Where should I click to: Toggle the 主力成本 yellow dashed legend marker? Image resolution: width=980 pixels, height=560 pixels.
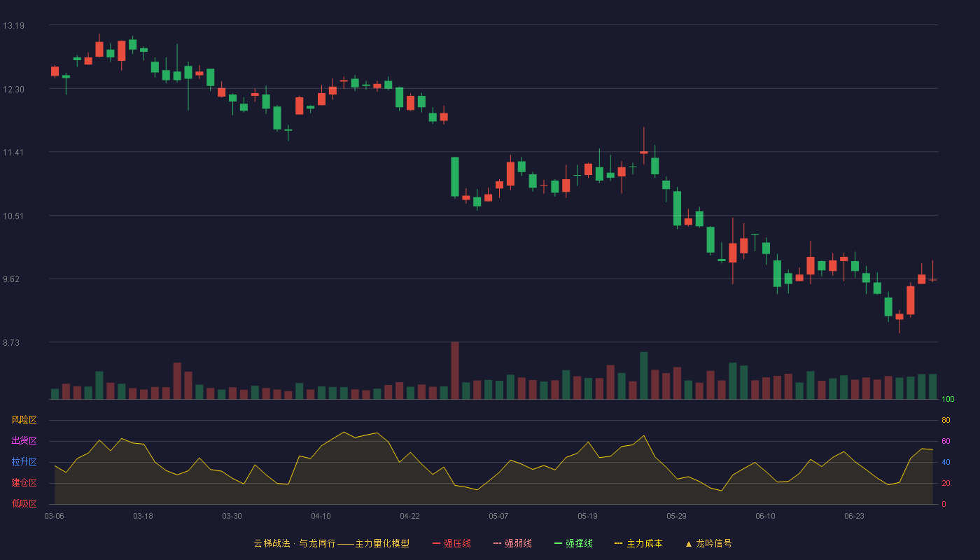pyautogui.click(x=618, y=543)
